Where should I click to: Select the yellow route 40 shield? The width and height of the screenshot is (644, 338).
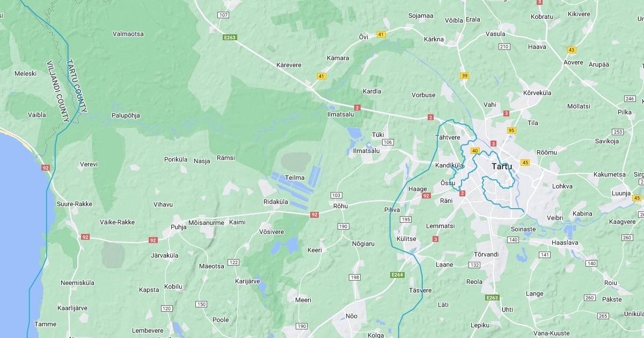point(475,151)
